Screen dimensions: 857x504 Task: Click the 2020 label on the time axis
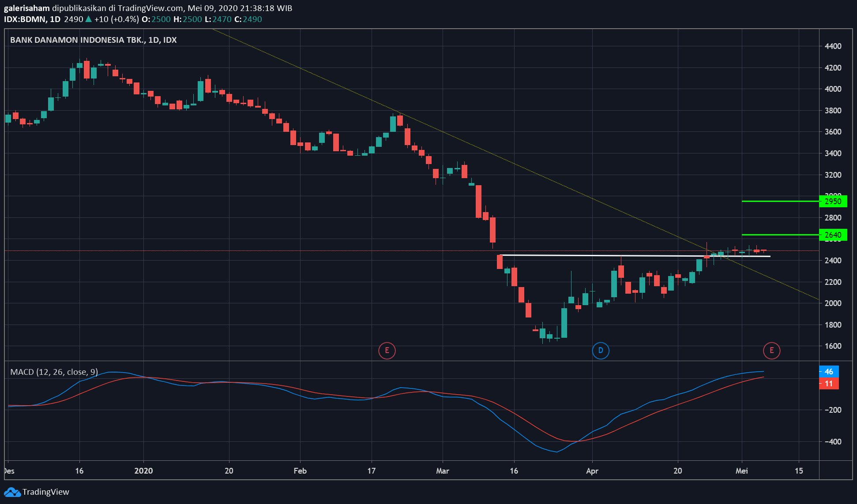point(143,470)
